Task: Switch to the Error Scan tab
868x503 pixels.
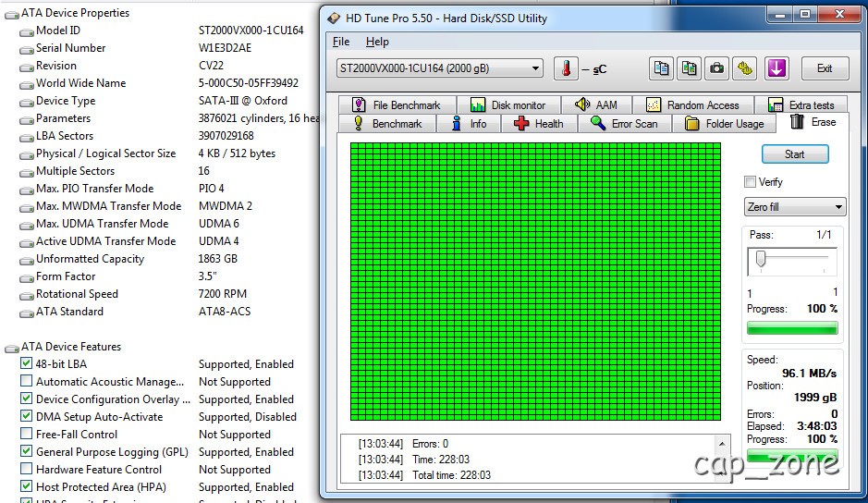Action: coord(625,124)
